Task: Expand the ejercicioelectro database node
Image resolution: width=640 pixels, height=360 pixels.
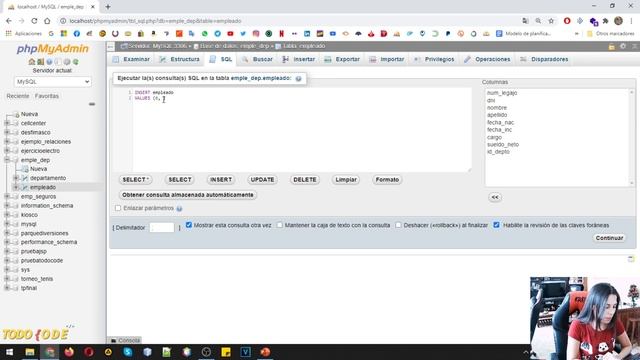Action: point(7,151)
